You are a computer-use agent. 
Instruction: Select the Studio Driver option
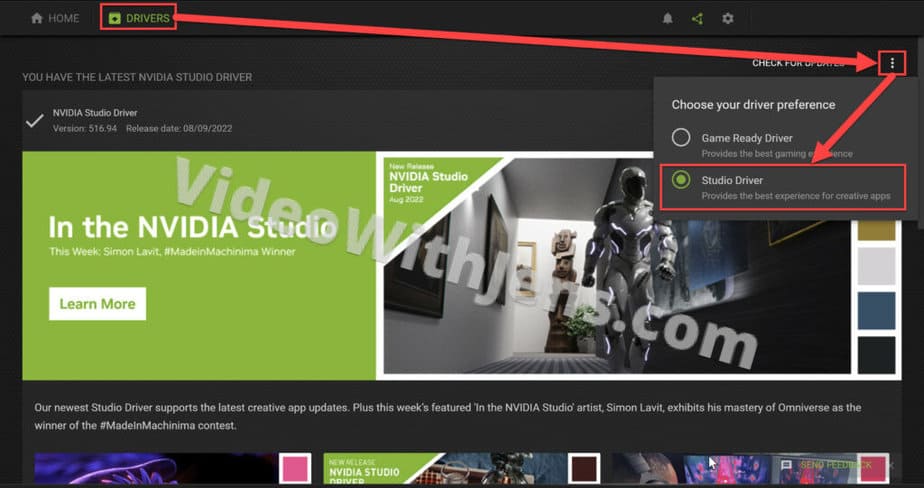[783, 187]
